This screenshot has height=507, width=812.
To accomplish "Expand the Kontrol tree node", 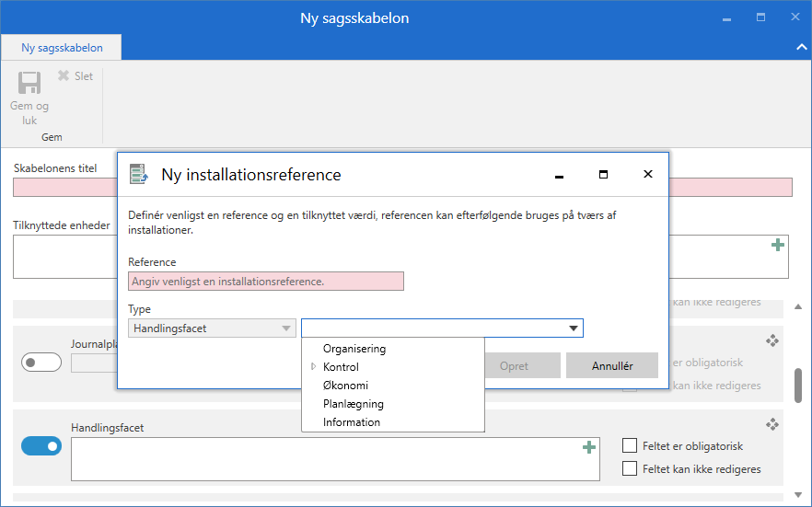I will [314, 367].
